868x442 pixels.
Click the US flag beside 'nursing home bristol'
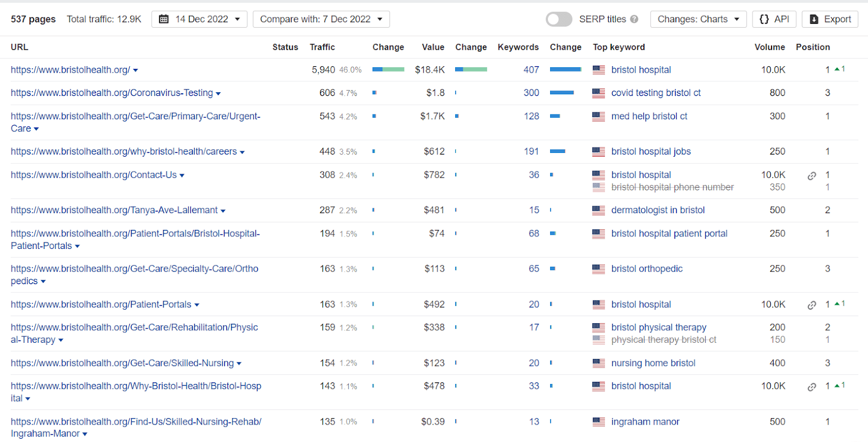pyautogui.click(x=599, y=363)
